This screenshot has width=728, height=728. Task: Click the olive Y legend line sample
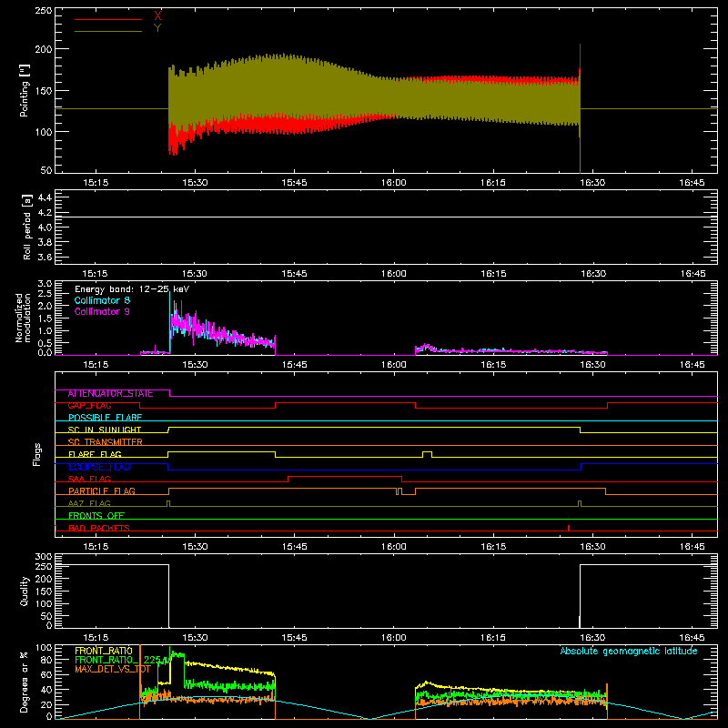(107, 32)
